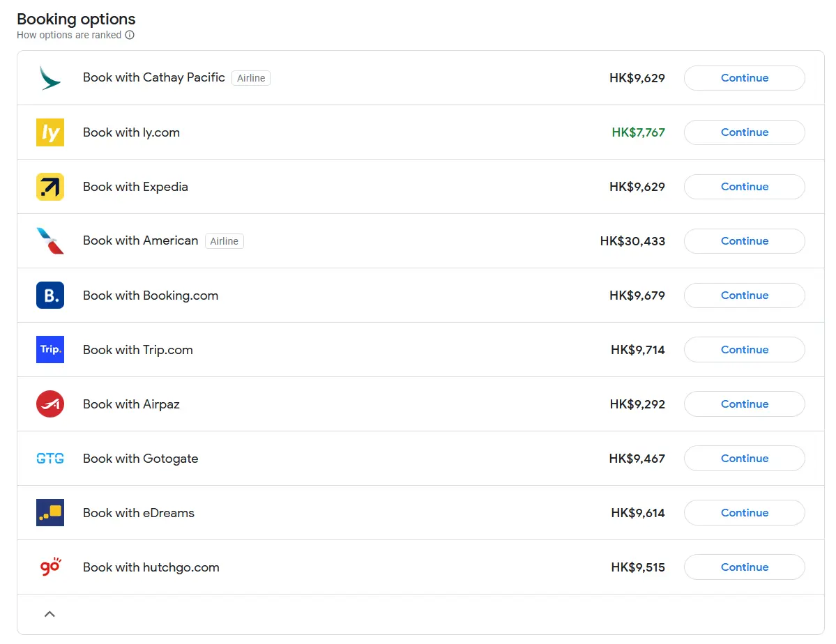
Task: Select Book with Booking.com text
Action: tap(151, 296)
